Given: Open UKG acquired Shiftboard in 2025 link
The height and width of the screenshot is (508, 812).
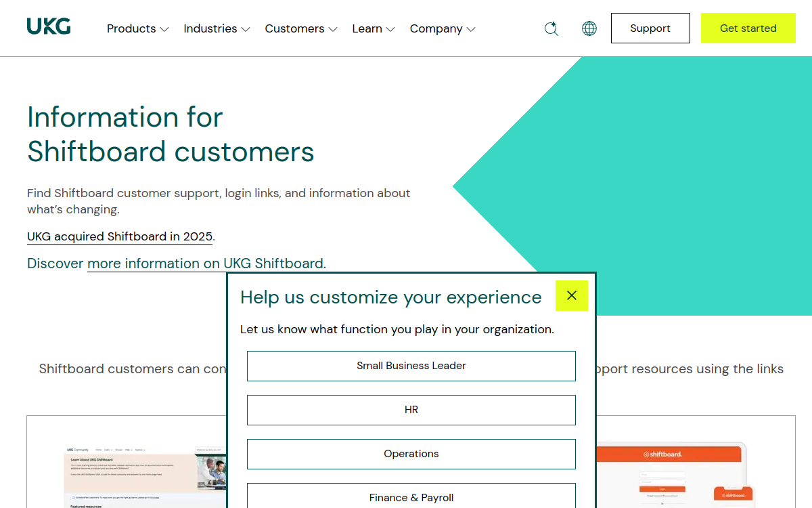Looking at the screenshot, I should tap(120, 236).
